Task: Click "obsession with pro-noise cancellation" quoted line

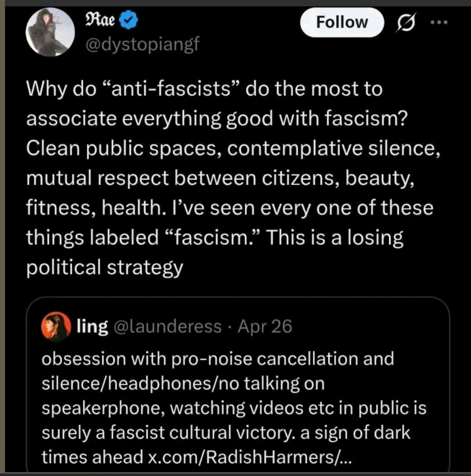Action: (218, 358)
